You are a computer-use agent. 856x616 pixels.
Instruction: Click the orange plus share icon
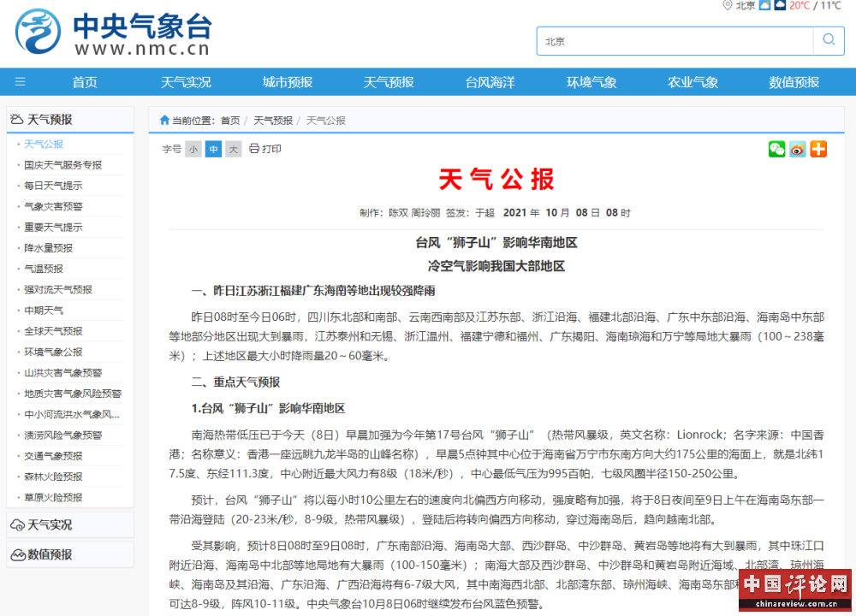[818, 149]
